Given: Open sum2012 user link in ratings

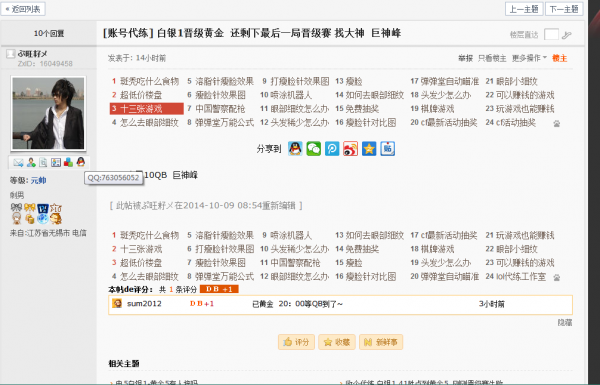Looking at the screenshot, I should tap(144, 304).
